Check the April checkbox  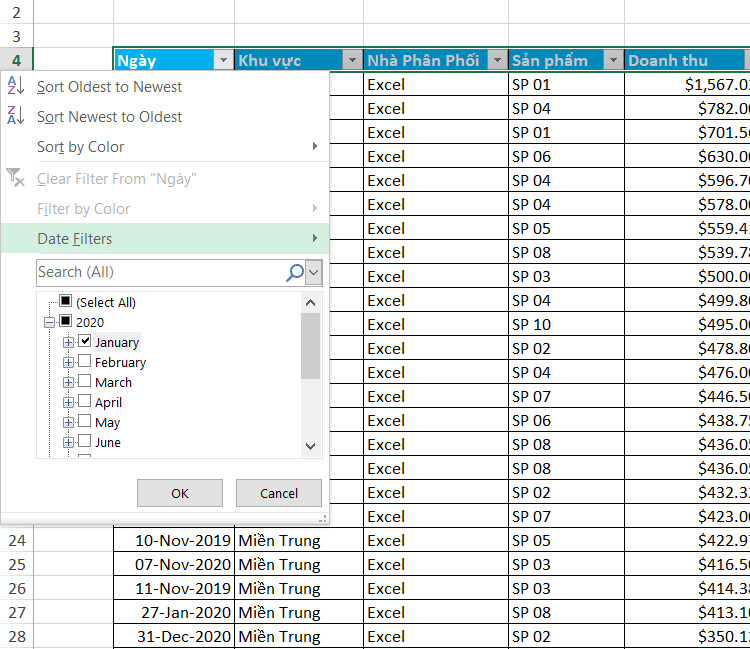pos(85,401)
